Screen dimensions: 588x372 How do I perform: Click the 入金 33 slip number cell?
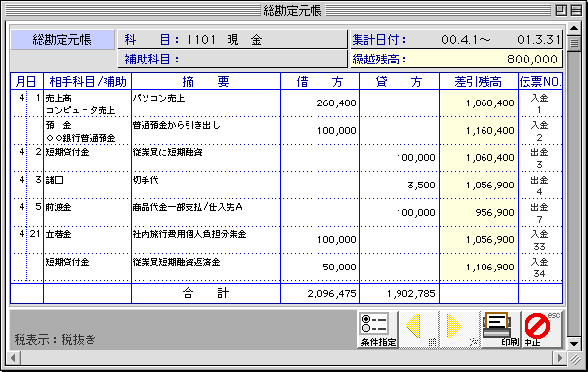[540, 240]
